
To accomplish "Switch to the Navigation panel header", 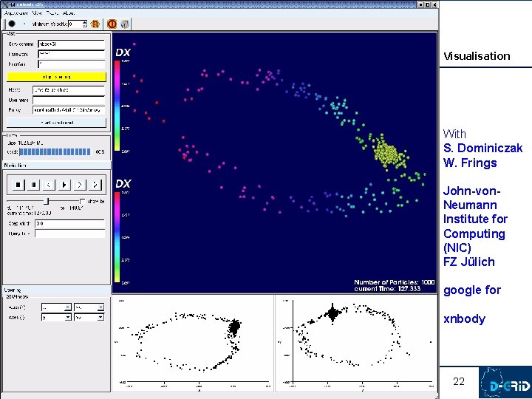I will (x=57, y=166).
